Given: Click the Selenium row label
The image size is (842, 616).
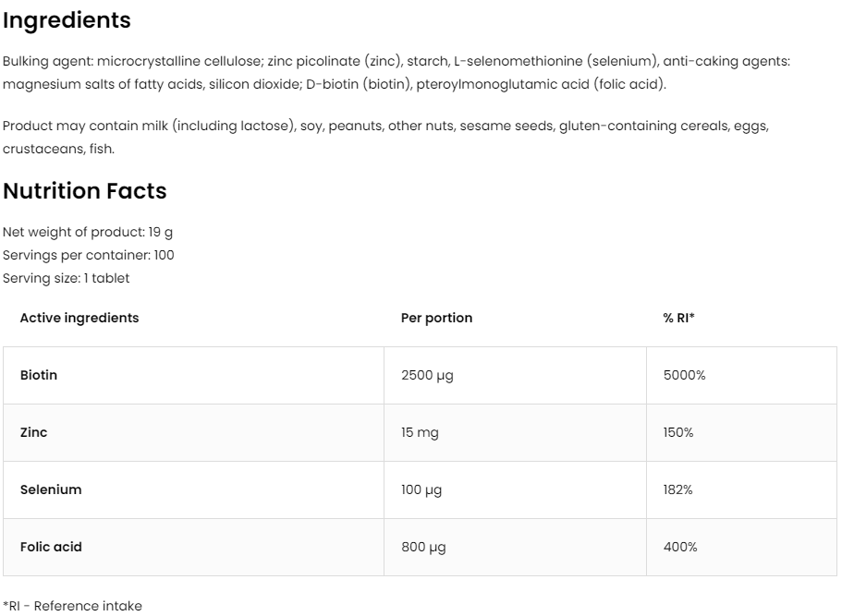Looking at the screenshot, I should click(x=51, y=489).
